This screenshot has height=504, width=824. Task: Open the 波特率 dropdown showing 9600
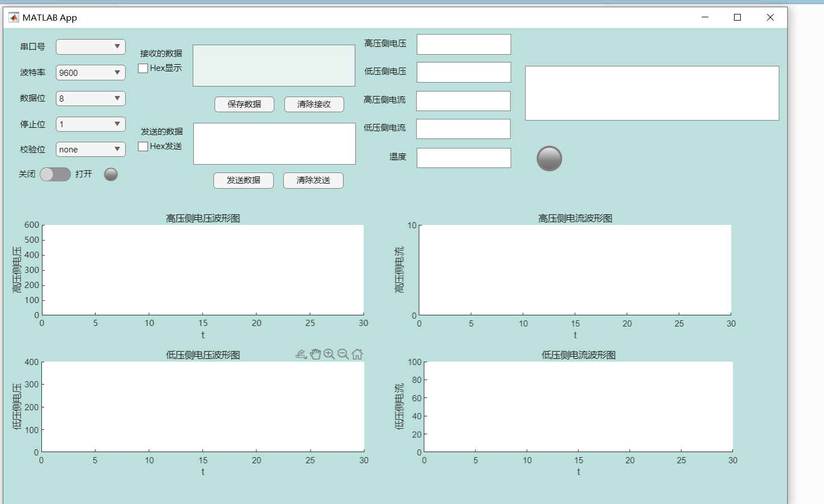[x=91, y=73]
